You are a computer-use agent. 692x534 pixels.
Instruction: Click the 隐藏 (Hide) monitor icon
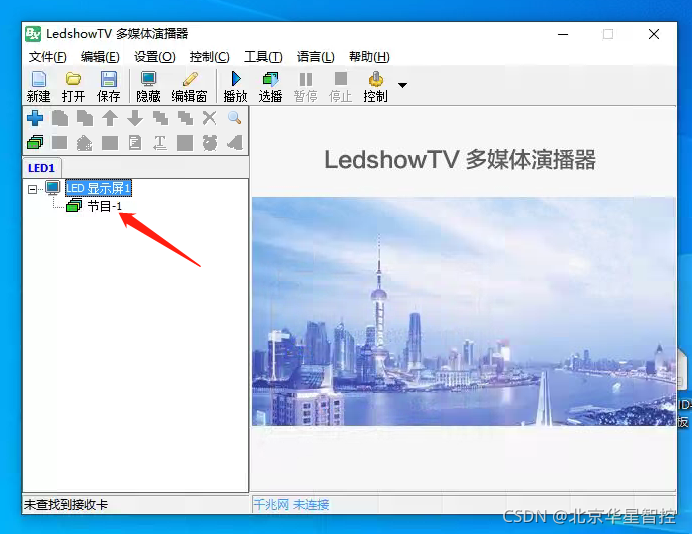(x=148, y=86)
